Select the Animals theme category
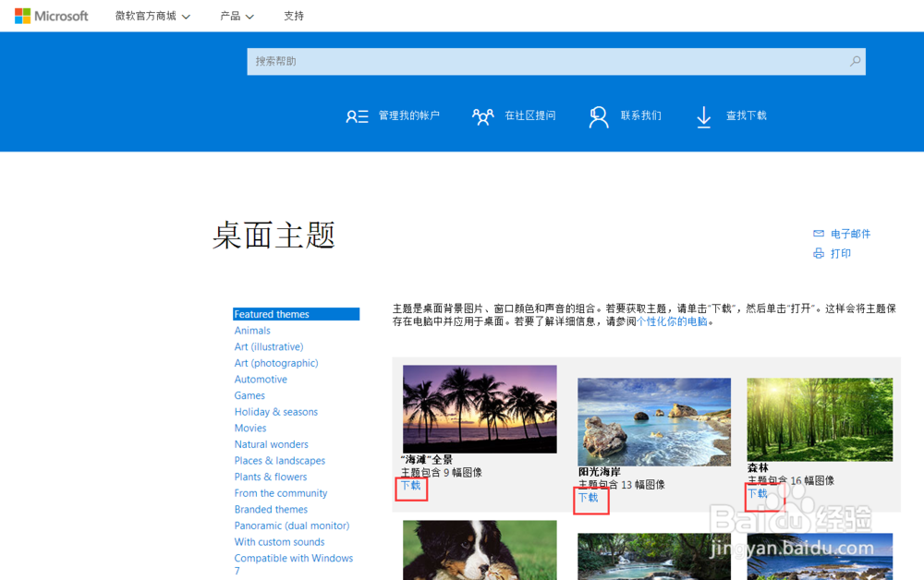 tap(252, 330)
